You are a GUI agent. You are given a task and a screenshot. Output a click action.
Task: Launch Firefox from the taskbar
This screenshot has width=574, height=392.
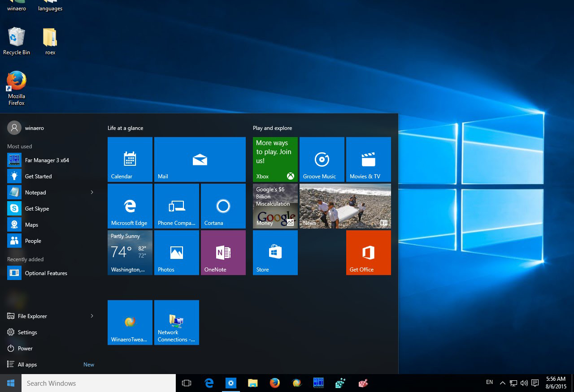pyautogui.click(x=275, y=383)
